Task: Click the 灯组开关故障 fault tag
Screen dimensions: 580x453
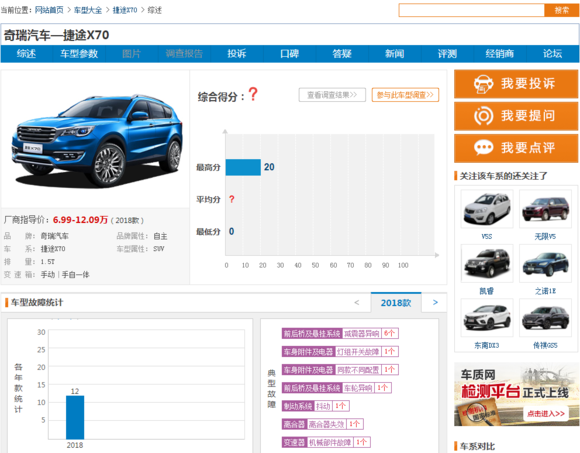Action: click(x=357, y=352)
